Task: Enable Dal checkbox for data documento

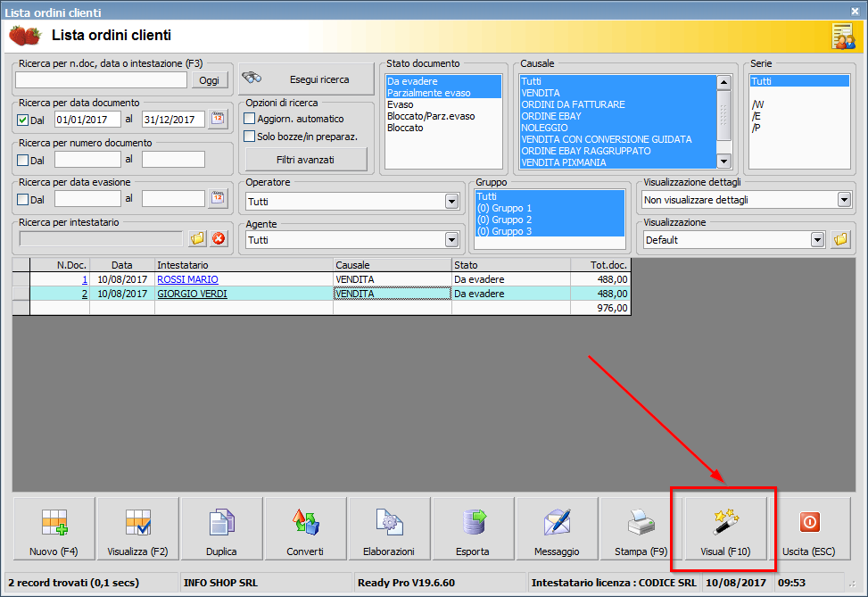Action: tap(22, 120)
